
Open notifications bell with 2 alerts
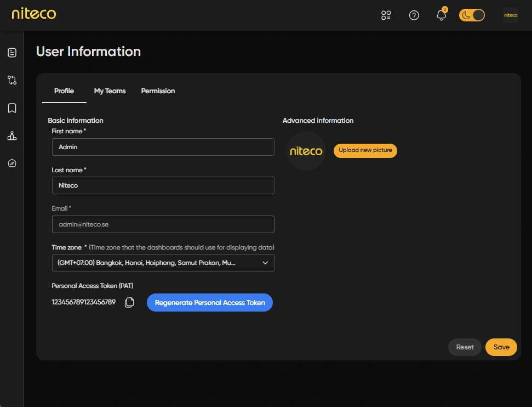pos(442,15)
